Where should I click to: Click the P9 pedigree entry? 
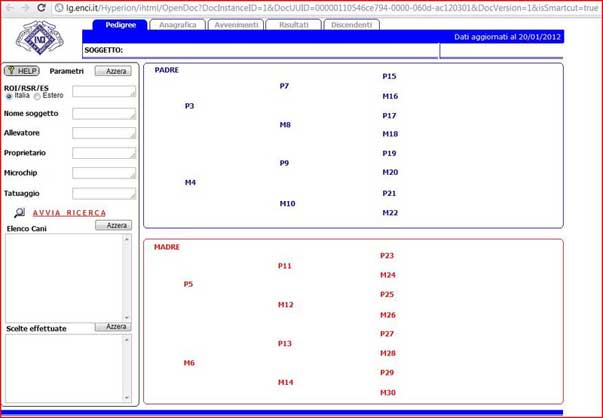coord(284,163)
